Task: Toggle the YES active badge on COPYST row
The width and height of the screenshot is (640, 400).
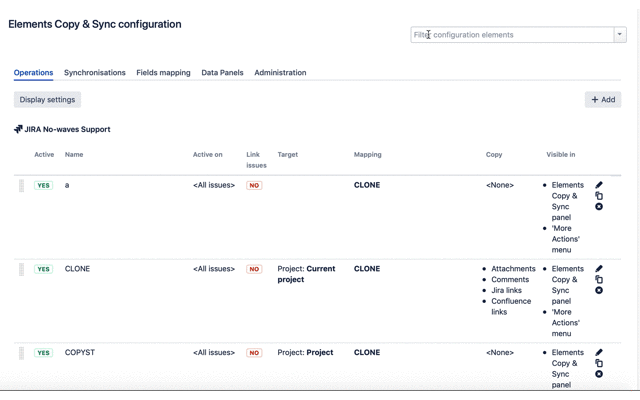Action: [x=43, y=353]
